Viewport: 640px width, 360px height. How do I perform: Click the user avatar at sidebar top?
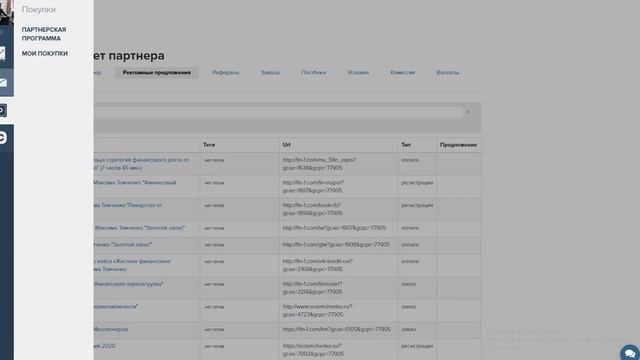pos(6,12)
